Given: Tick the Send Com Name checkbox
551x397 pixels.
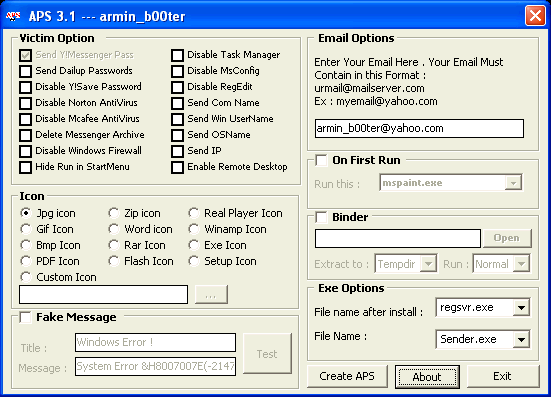Looking at the screenshot, I should tap(177, 103).
